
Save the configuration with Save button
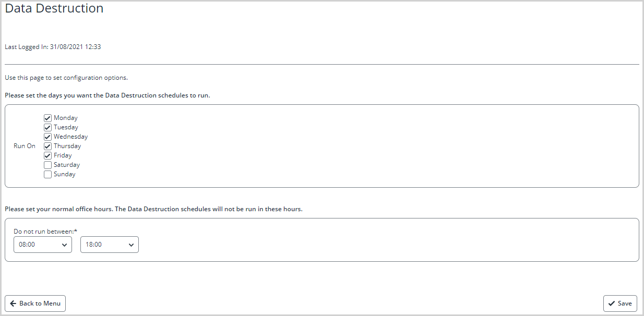click(620, 303)
